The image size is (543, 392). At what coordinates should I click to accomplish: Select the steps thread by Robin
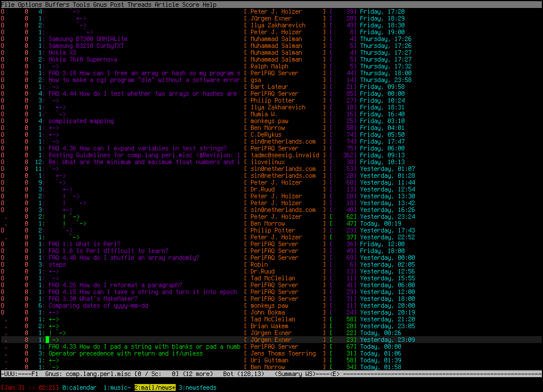pyautogui.click(x=57, y=264)
